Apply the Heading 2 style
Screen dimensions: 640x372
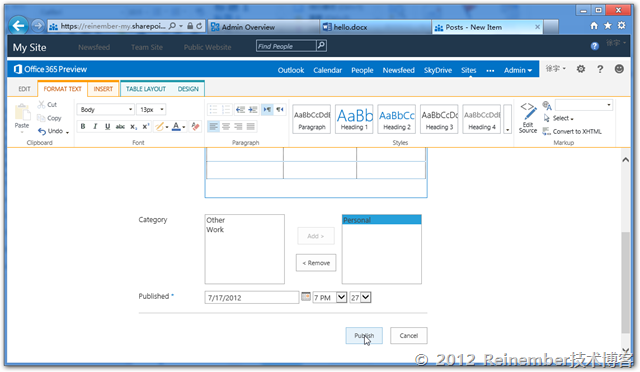click(x=397, y=119)
